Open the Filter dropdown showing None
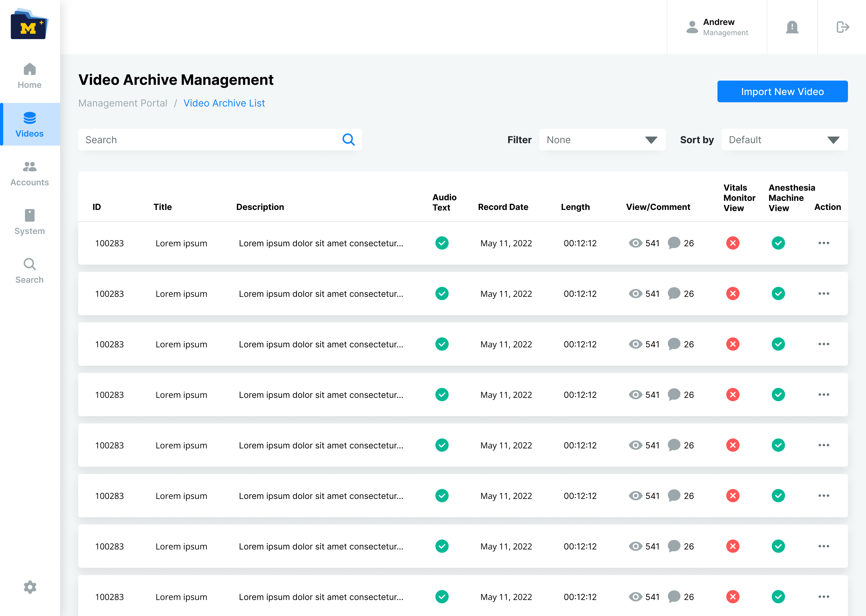Screen dimensions: 866x616 point(602,140)
